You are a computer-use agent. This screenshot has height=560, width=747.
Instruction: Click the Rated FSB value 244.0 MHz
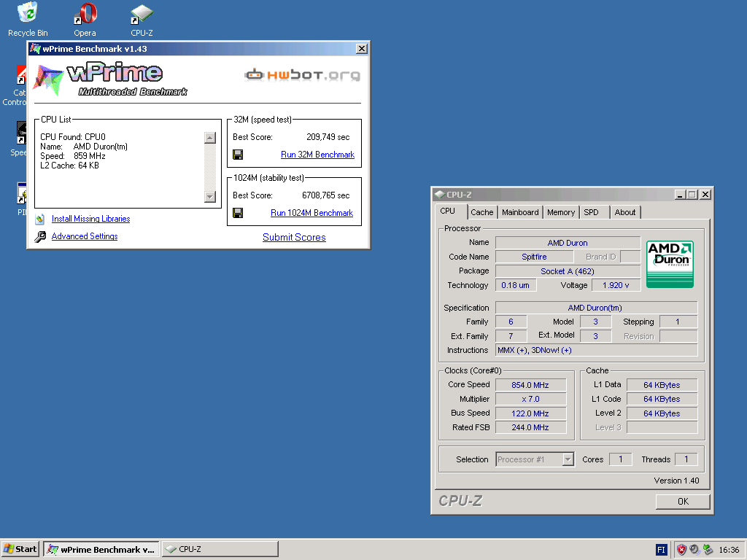[x=531, y=427]
